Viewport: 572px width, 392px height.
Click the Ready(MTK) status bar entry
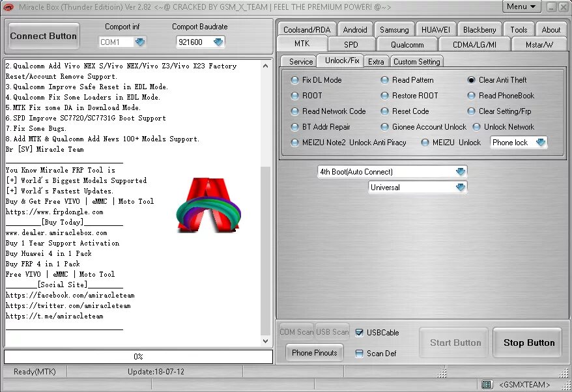35,372
